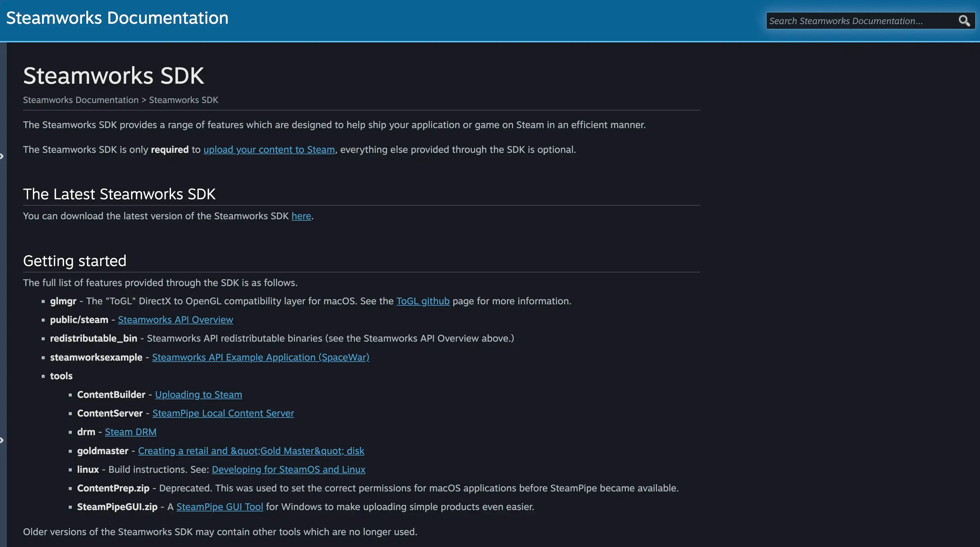The image size is (980, 547).
Task: Open the Gold Master disk creation link
Action: 251,451
